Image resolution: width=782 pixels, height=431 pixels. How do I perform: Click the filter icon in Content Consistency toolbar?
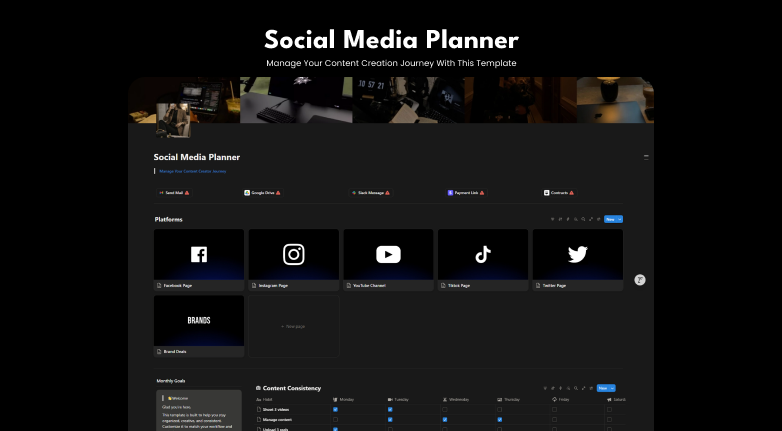pos(545,388)
